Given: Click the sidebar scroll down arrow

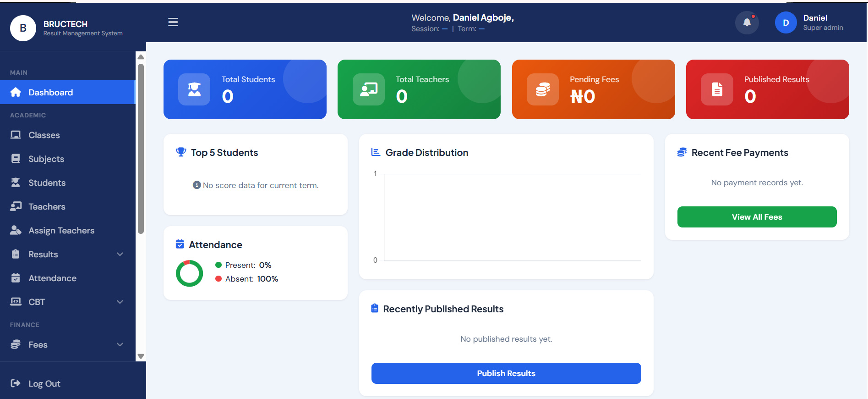Looking at the screenshot, I should click(141, 356).
